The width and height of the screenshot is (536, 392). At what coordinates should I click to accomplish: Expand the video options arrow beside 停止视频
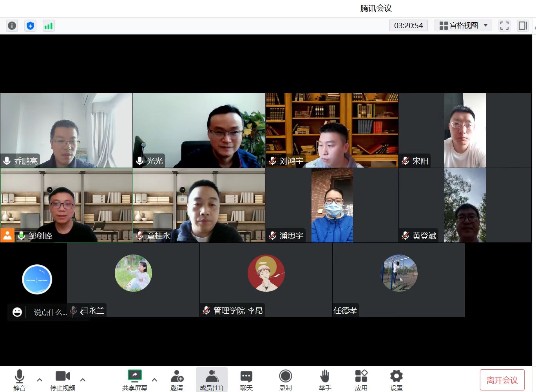pyautogui.click(x=83, y=379)
